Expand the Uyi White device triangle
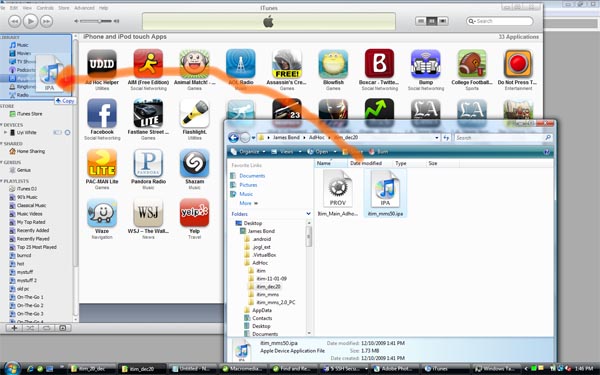Screen dimensions: 600x375 (x=5, y=132)
